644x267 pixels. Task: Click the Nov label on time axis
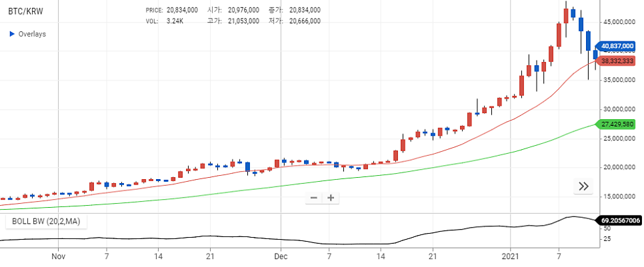(x=59, y=256)
